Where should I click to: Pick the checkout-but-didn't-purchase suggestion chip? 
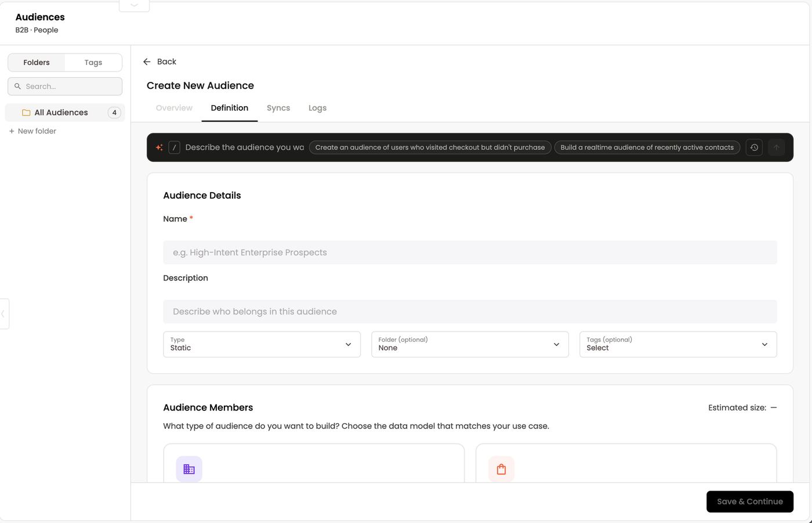pyautogui.click(x=430, y=147)
